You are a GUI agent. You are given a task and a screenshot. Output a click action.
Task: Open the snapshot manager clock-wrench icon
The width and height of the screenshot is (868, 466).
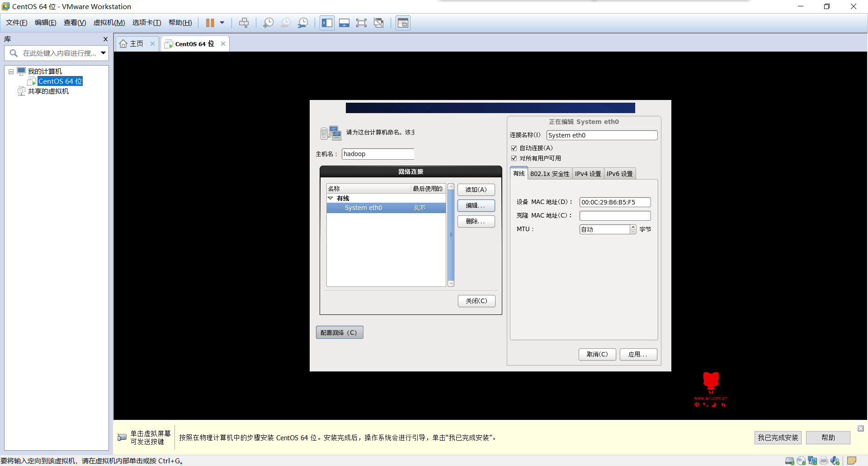(303, 23)
